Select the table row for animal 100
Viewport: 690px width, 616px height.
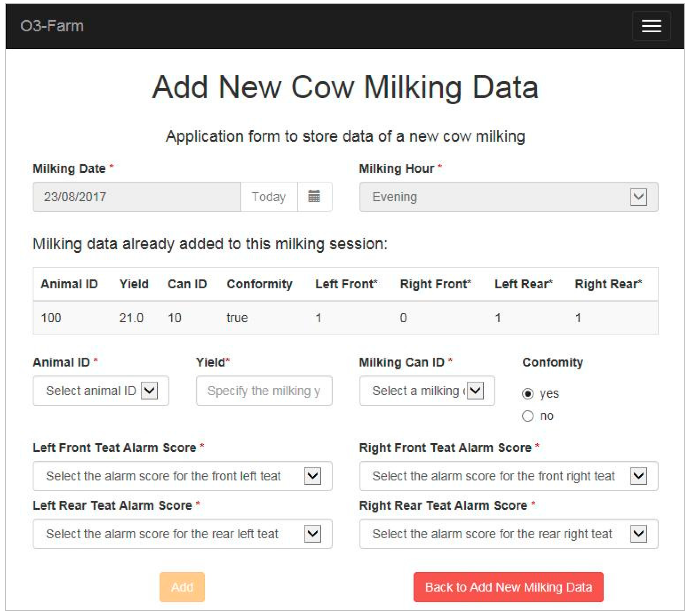pos(345,318)
